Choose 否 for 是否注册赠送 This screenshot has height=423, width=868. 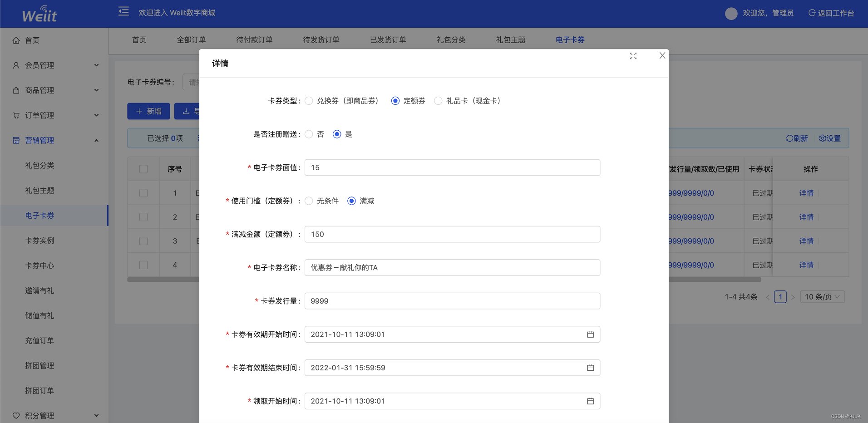click(x=309, y=134)
